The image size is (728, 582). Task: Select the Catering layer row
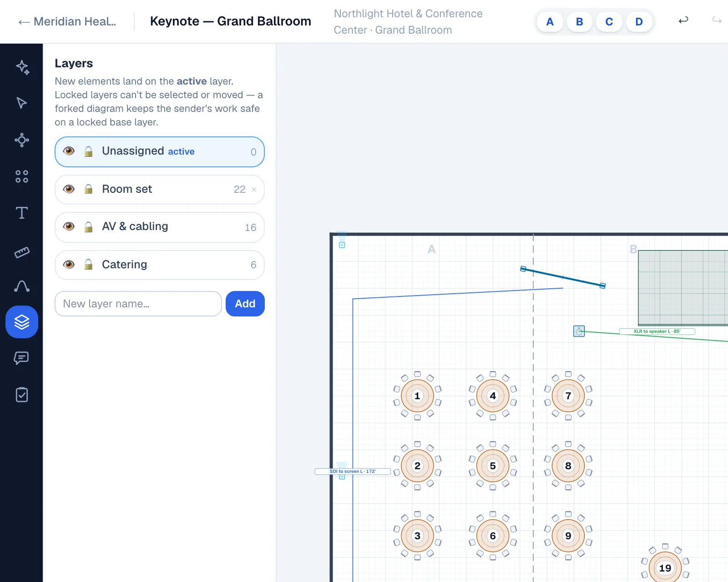[x=159, y=265]
